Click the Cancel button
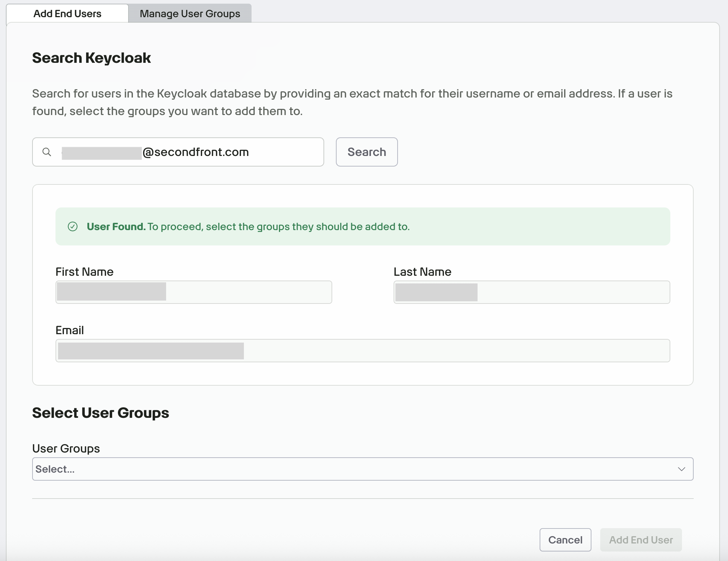Screen dimensions: 728x561 [x=565, y=540]
